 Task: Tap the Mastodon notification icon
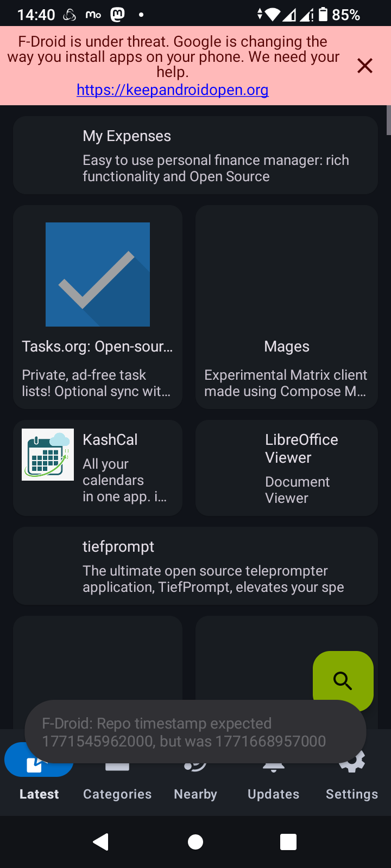(118, 15)
